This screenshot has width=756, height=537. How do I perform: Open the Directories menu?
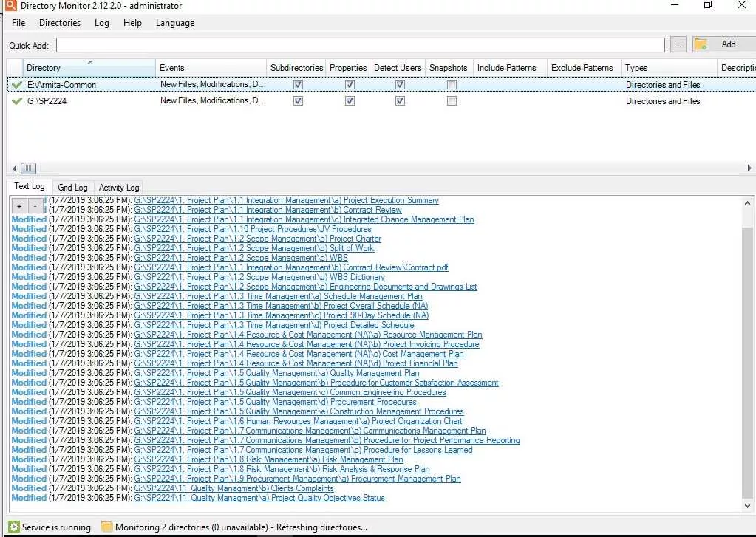[x=60, y=23]
